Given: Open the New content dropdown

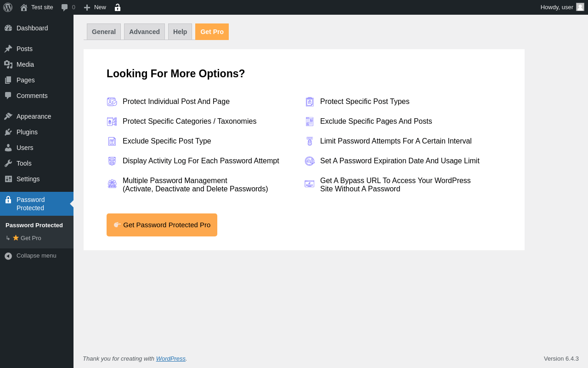Looking at the screenshot, I should (95, 7).
